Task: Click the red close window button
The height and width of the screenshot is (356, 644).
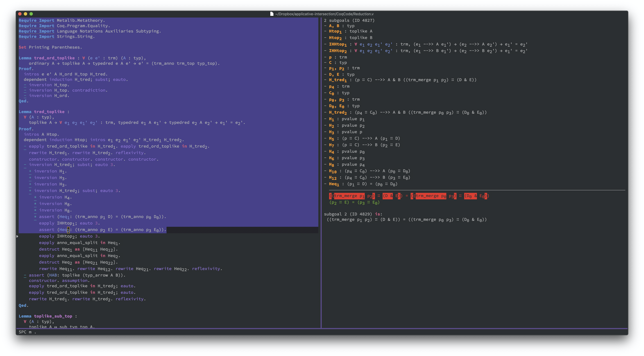Action: click(20, 14)
